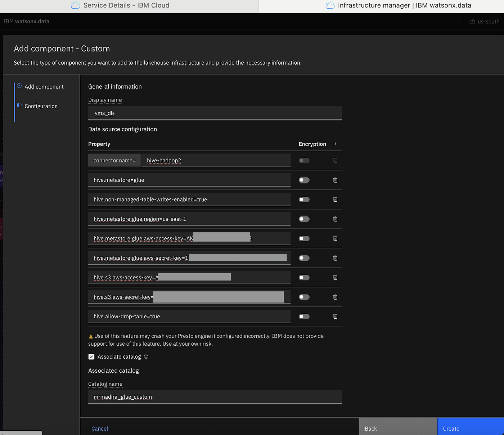Viewport: 504px width, 435px height.
Task: Uncheck the Associate catalog checkbox
Action: click(91, 357)
